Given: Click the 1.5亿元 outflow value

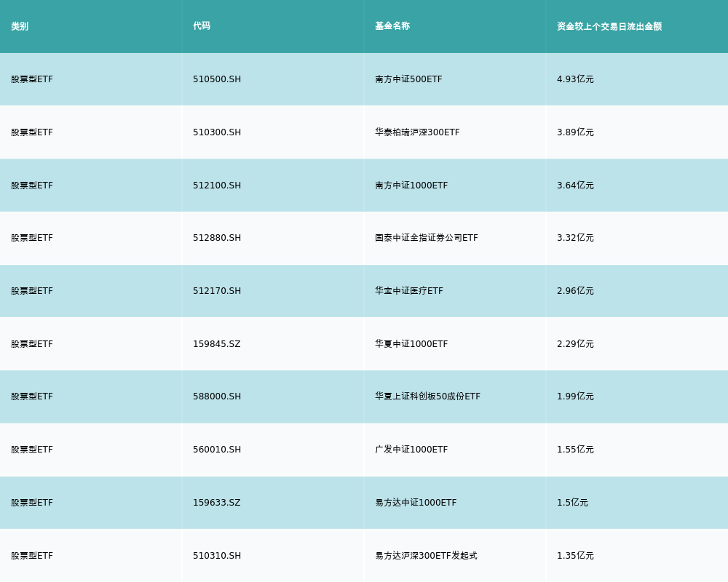Looking at the screenshot, I should coord(572,503).
